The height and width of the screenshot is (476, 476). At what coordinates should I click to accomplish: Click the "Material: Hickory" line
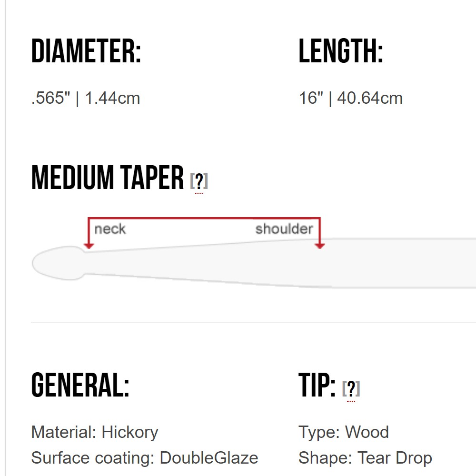click(x=95, y=432)
